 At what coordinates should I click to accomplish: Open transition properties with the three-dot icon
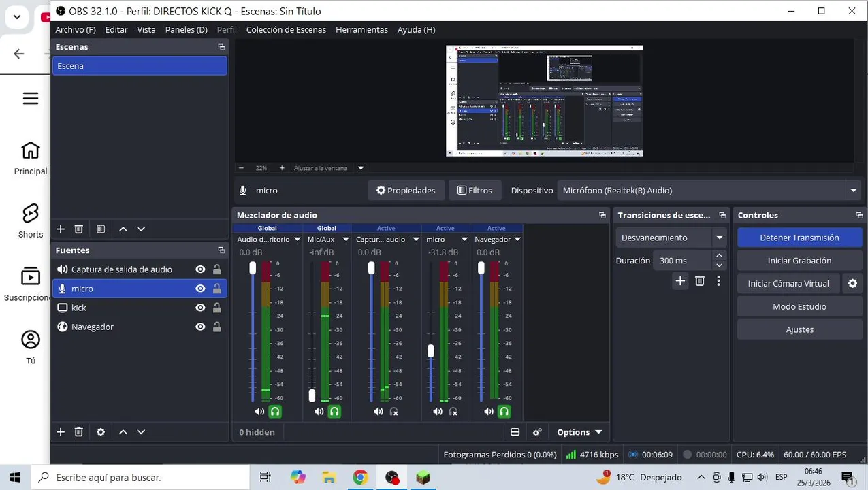click(x=718, y=281)
